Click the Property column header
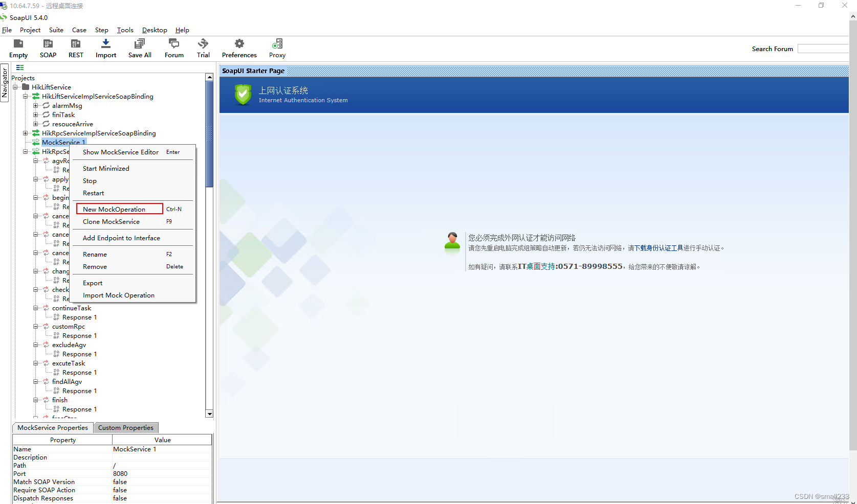Image resolution: width=857 pixels, height=504 pixels. coord(62,440)
